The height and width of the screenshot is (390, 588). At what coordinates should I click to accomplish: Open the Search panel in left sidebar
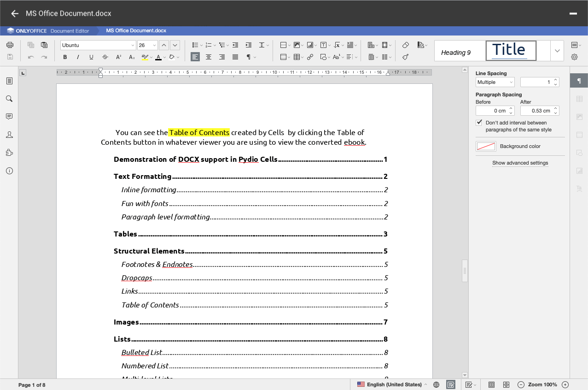[9, 99]
